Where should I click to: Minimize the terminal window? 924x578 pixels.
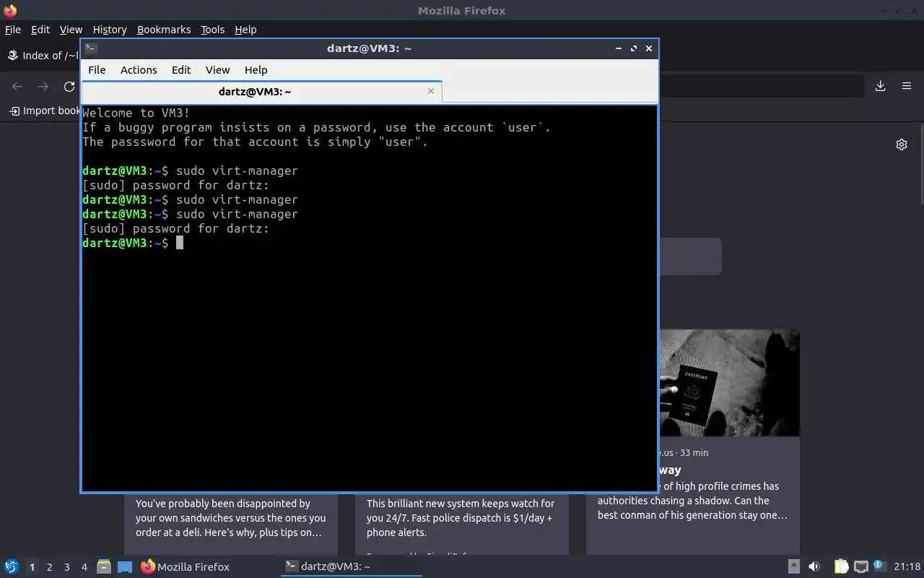pos(618,48)
